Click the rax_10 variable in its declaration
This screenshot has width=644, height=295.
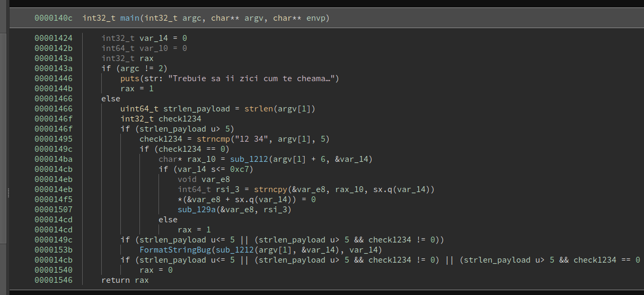tap(202, 159)
